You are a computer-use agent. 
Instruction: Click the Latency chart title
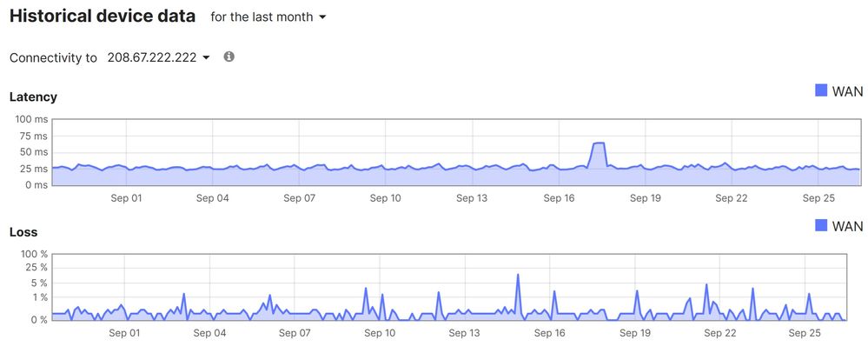point(33,97)
